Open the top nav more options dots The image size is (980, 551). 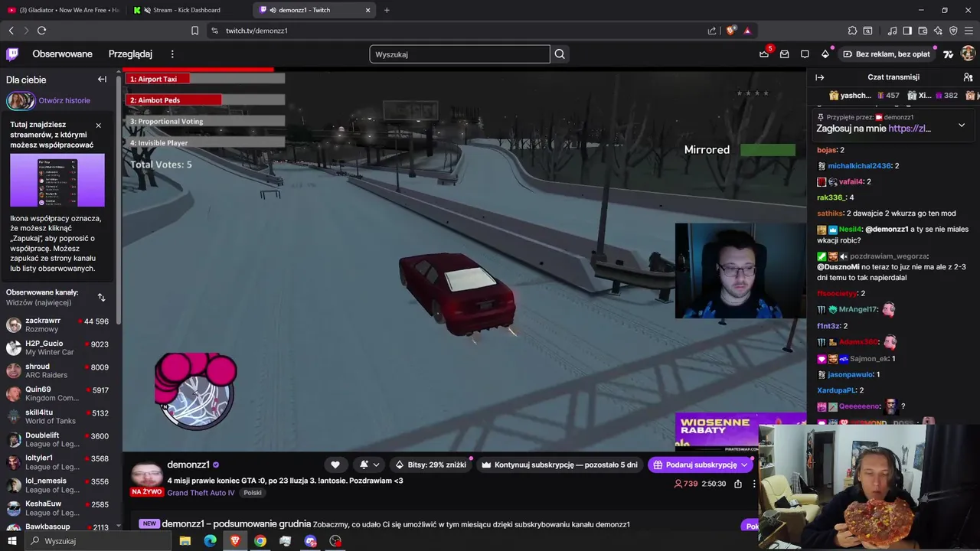tap(172, 54)
